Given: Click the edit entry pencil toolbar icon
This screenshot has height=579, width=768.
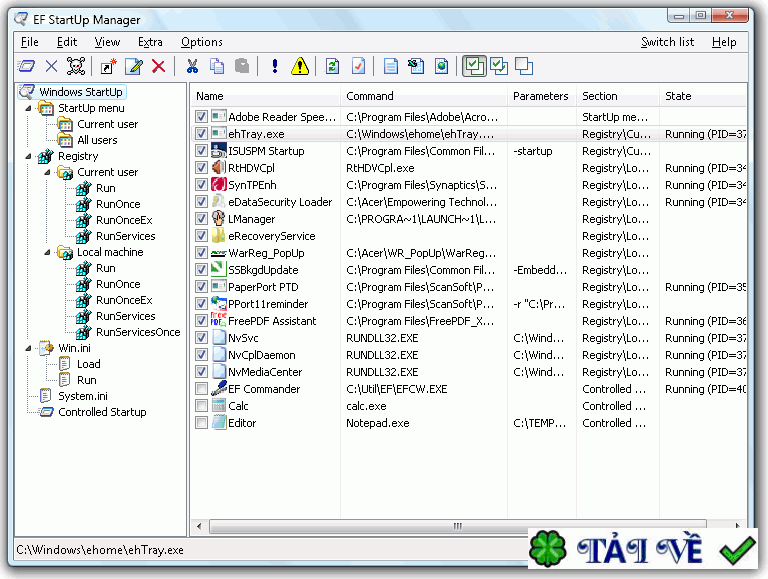Looking at the screenshot, I should pos(133,67).
